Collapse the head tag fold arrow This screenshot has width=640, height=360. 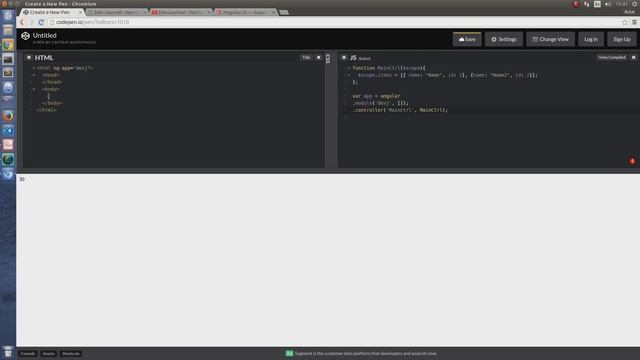(x=34, y=75)
